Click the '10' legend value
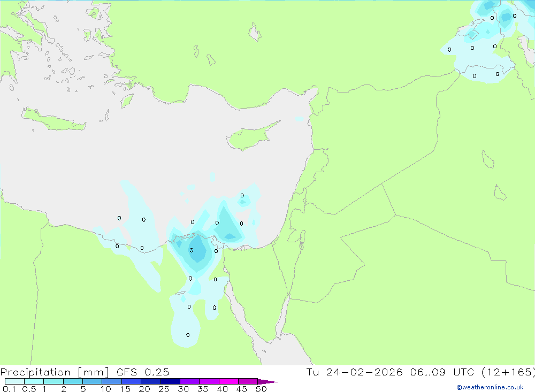 click(106, 389)
